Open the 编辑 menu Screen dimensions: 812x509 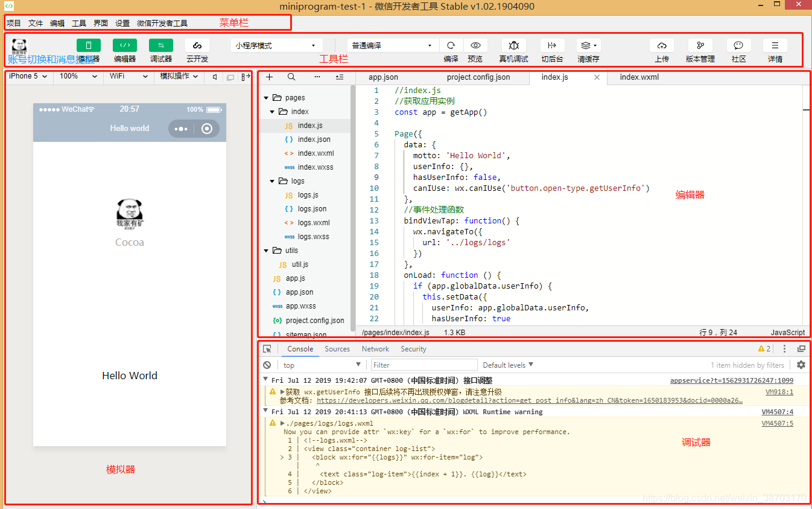pos(57,24)
